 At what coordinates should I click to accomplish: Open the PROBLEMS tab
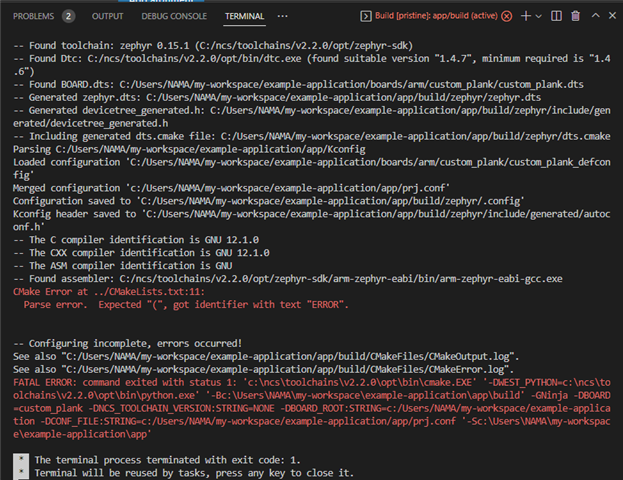[33, 16]
